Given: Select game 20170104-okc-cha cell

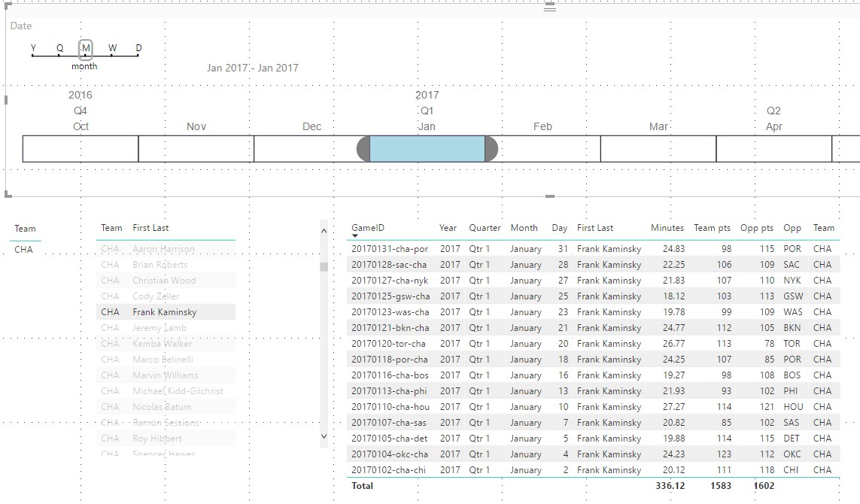Looking at the screenshot, I should [390, 454].
